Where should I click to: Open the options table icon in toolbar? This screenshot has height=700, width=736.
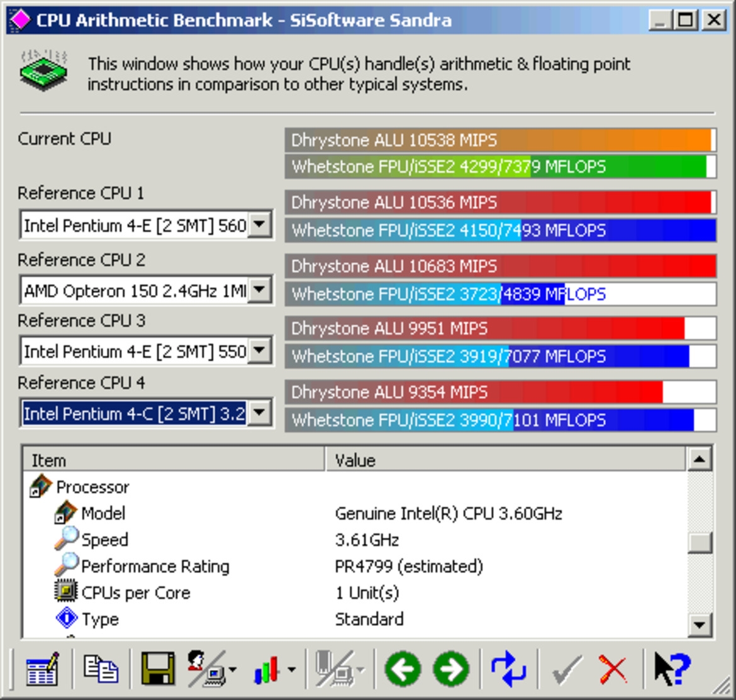(x=42, y=669)
